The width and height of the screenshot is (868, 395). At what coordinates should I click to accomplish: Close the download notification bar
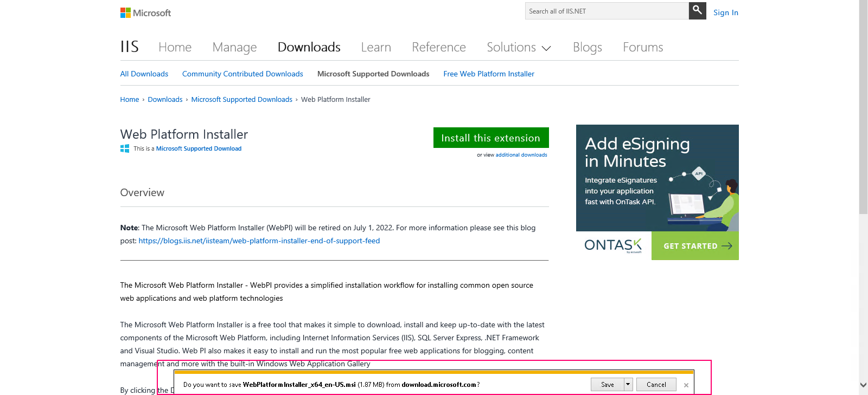tap(686, 385)
